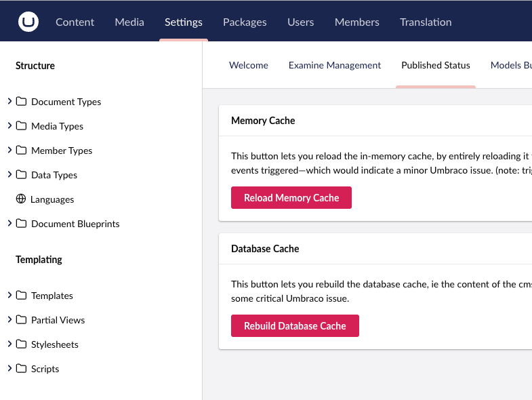Open the Welcome tab

pos(249,65)
